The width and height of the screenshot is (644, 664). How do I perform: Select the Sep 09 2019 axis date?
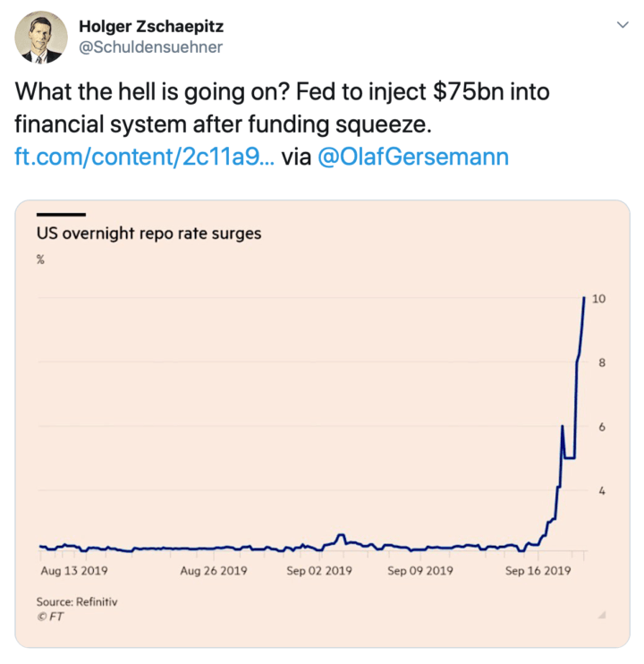420,570
